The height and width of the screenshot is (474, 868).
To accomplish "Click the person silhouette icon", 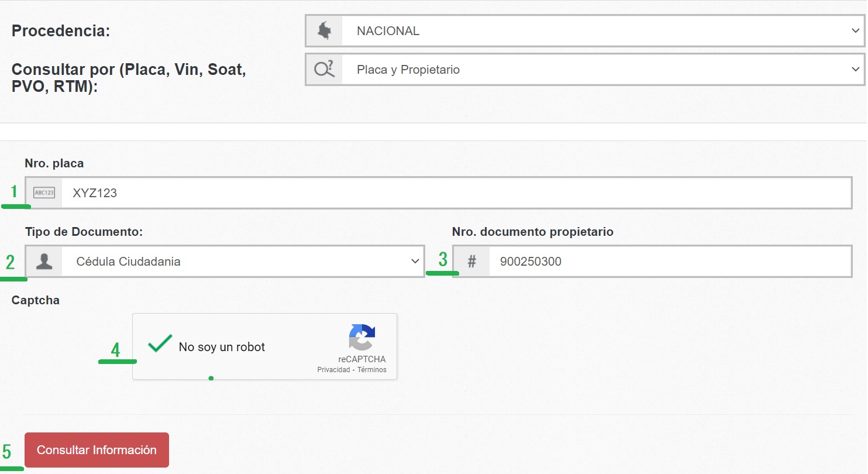I will pyautogui.click(x=44, y=262).
